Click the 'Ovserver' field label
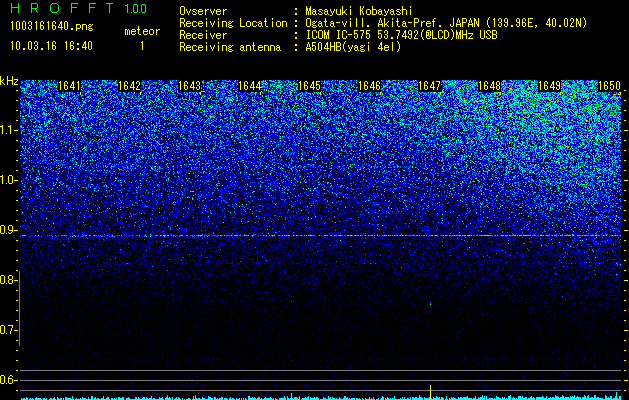Viewport: 629px width, 400px height. (x=203, y=11)
